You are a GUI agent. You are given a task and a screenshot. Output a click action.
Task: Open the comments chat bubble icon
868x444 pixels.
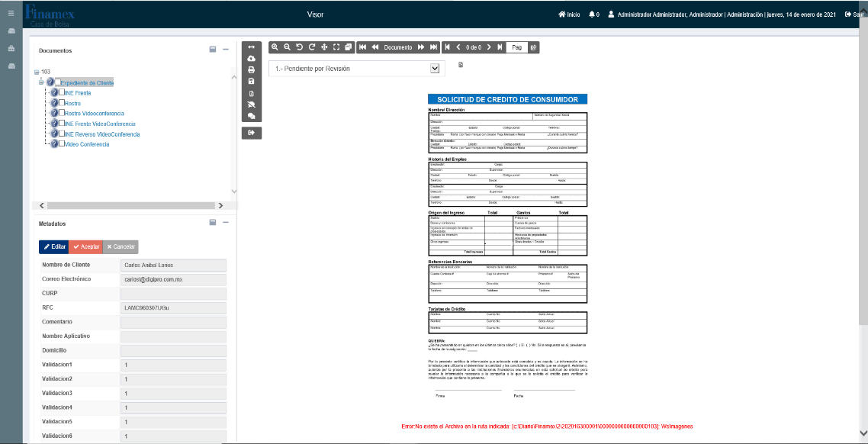click(252, 116)
